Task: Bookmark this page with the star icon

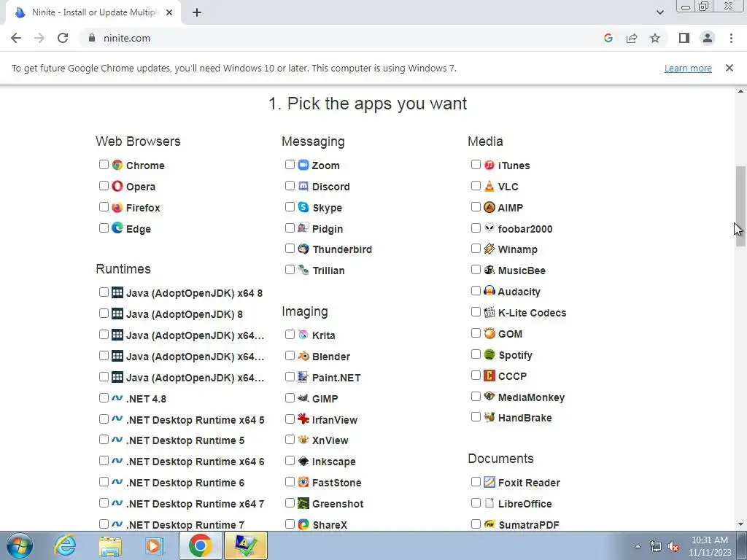Action: pyautogui.click(x=655, y=38)
